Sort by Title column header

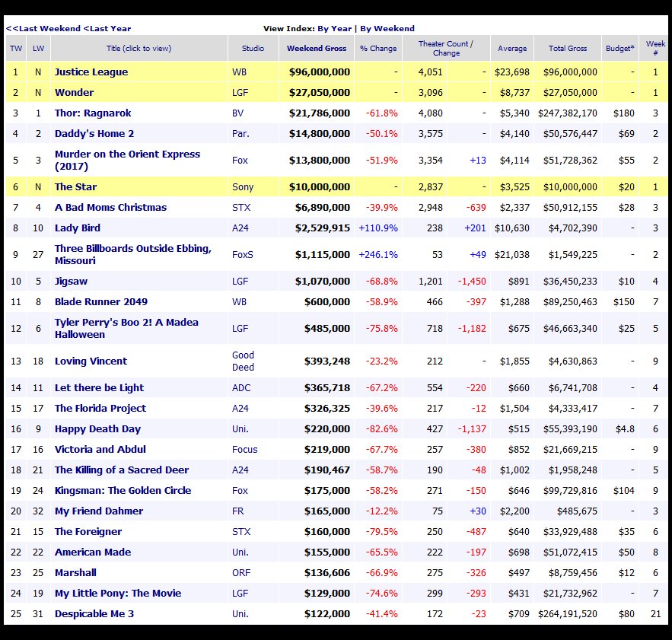click(139, 49)
